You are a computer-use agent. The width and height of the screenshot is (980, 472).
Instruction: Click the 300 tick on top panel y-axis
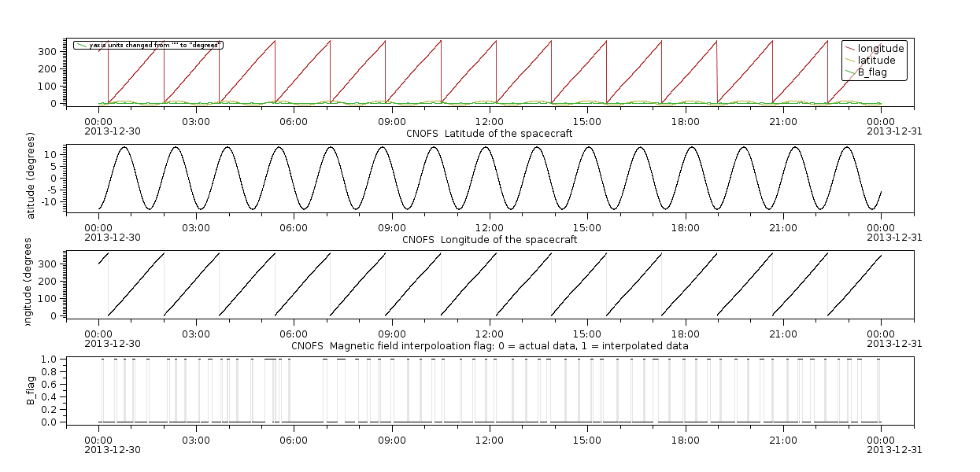click(x=48, y=52)
